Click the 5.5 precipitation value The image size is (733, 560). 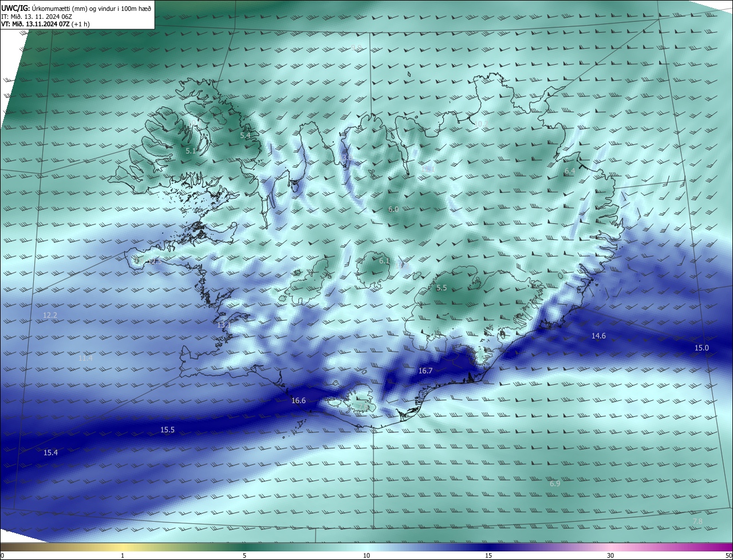point(442,288)
